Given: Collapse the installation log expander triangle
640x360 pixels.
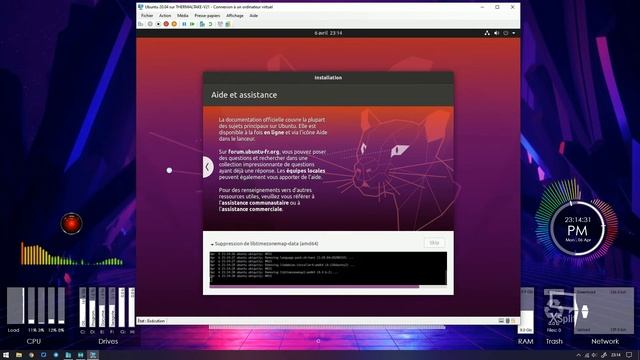Looking at the screenshot, I should click(x=212, y=244).
